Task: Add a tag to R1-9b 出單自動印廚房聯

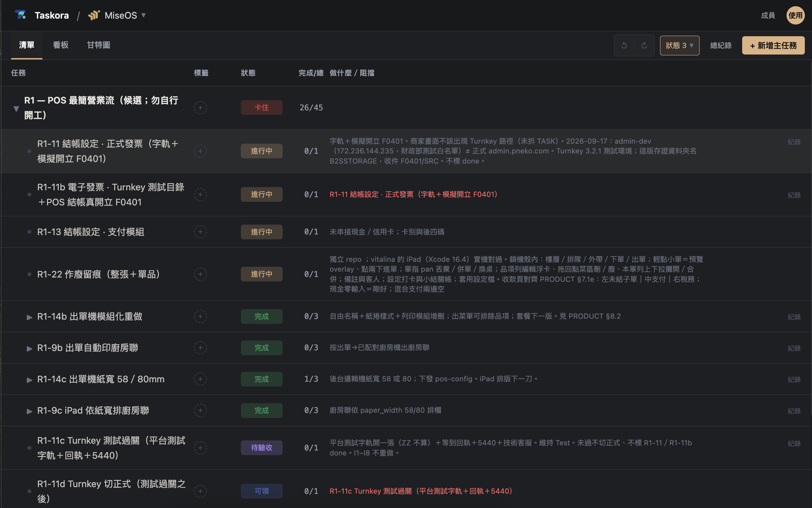Action: pos(200,347)
